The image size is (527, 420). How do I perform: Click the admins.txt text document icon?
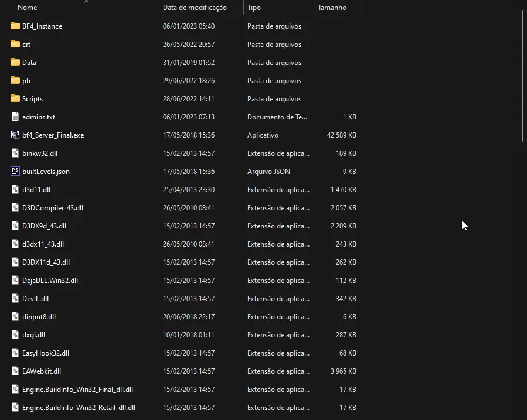tap(15, 117)
